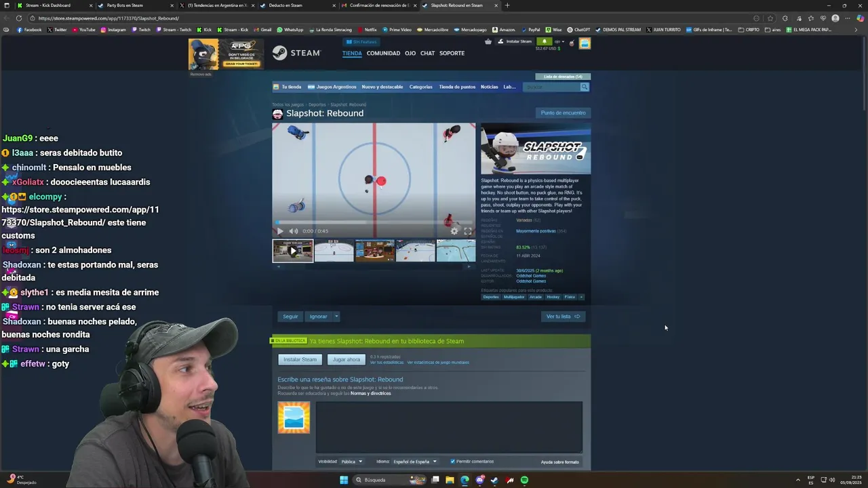Image resolution: width=868 pixels, height=488 pixels.
Task: Click the search magnifier in the store bar
Action: [x=585, y=87]
